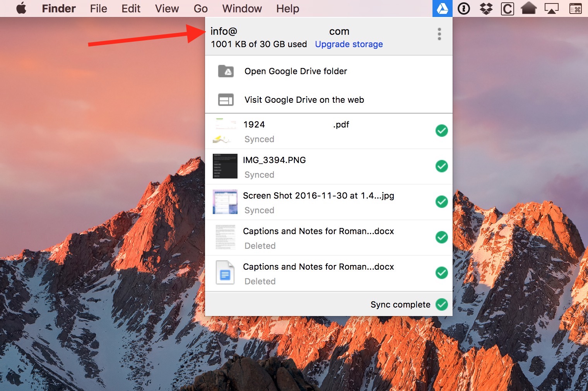
Task: Click green checkmark beside 1924 pdf
Action: pyautogui.click(x=442, y=131)
